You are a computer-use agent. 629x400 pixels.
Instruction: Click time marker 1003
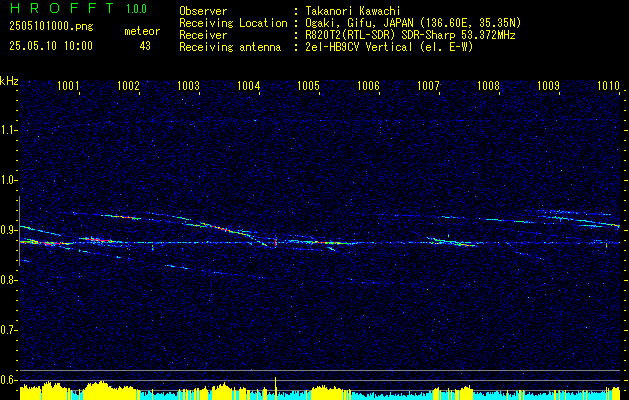(188, 85)
